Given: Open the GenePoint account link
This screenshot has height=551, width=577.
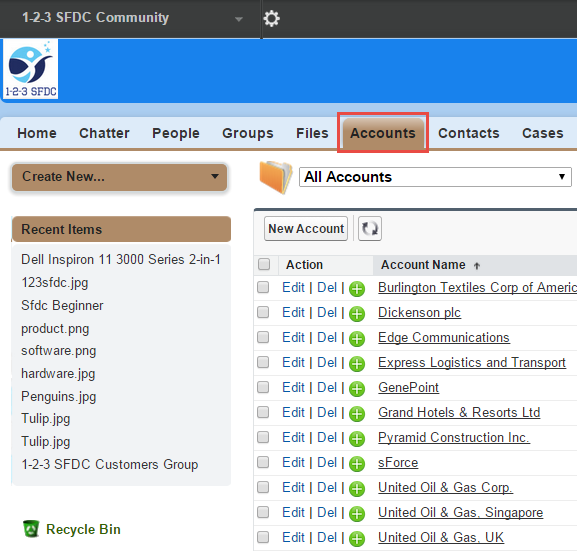Looking at the screenshot, I should [x=408, y=388].
